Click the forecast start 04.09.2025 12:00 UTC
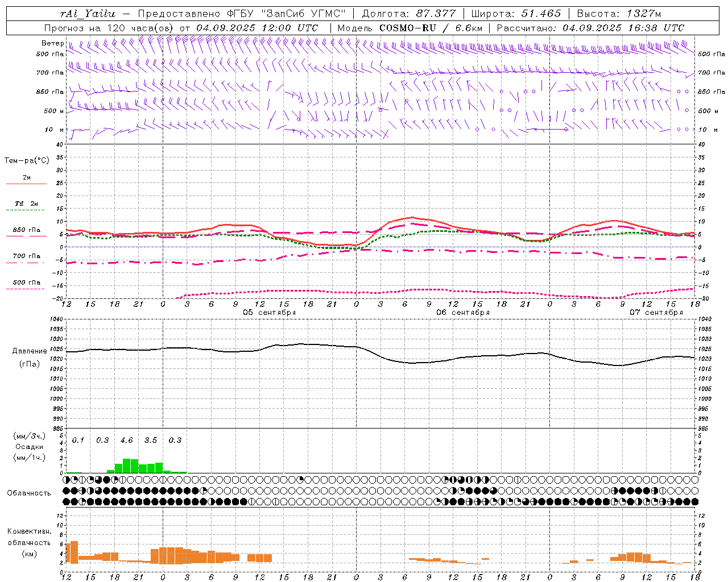This screenshot has height=582, width=728. click(x=257, y=28)
